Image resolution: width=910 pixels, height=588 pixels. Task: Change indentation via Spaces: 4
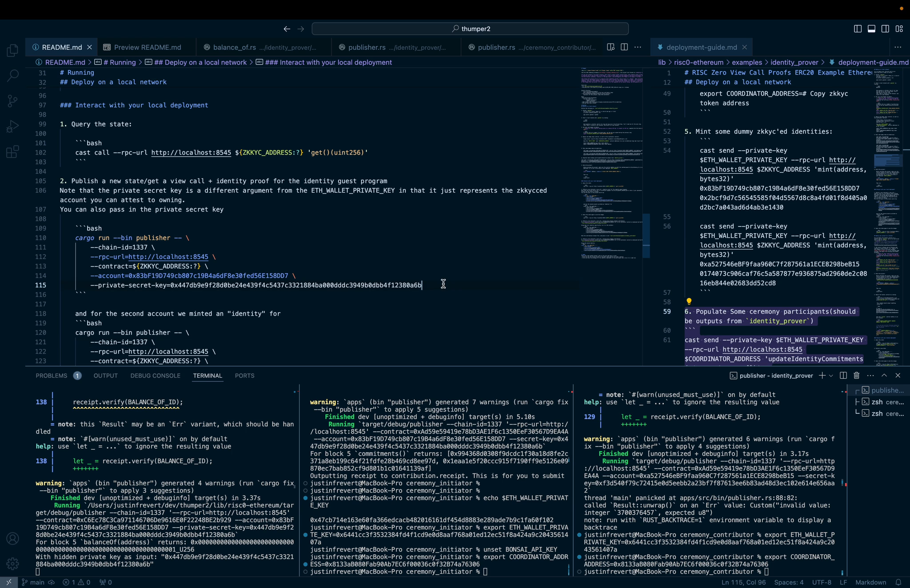[789, 582]
